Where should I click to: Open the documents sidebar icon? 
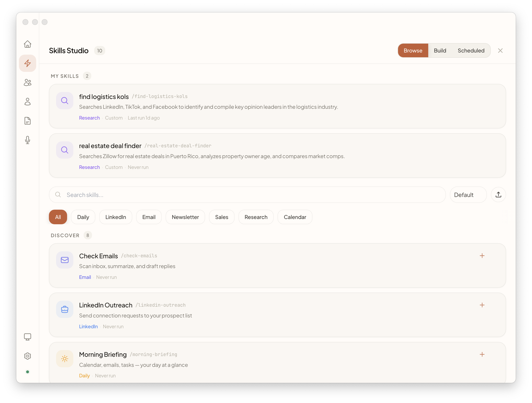(x=27, y=121)
